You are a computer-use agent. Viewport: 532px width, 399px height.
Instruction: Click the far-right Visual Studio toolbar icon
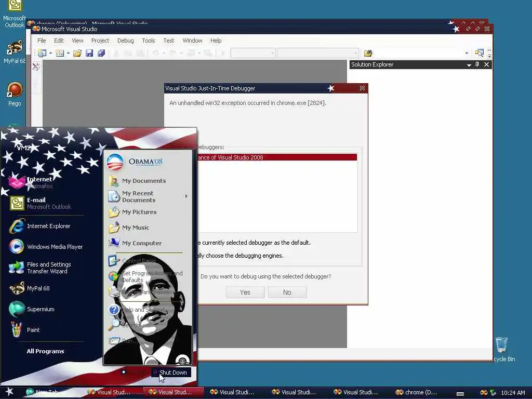(x=479, y=53)
